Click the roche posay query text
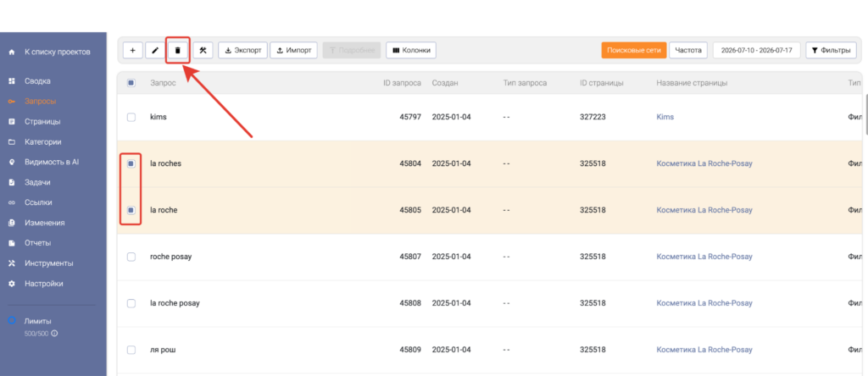This screenshot has height=376, width=868. tap(171, 257)
